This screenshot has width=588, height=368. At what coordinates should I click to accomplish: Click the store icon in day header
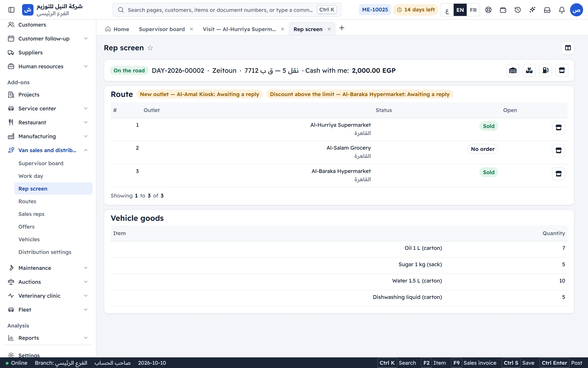click(x=562, y=70)
